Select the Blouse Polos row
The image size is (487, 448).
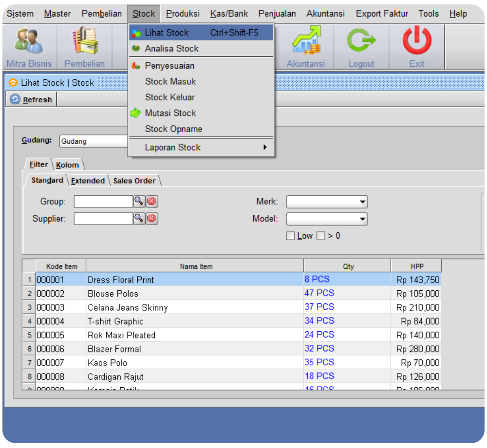232,293
